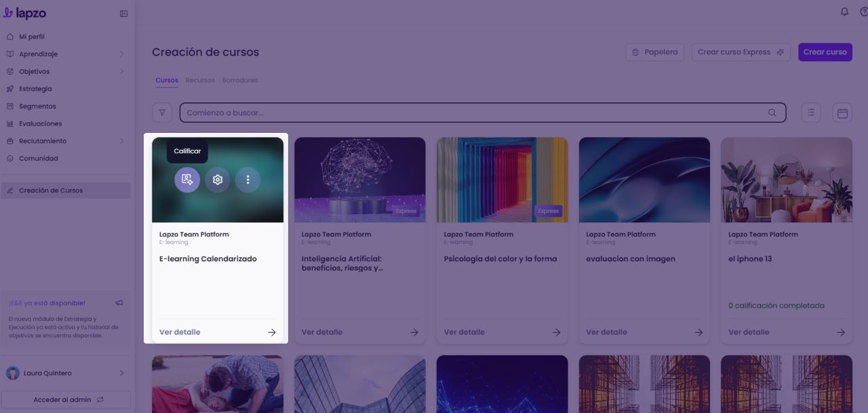The image size is (868, 413).
Task: Focus the Comienza a buscar search field
Action: (482, 113)
